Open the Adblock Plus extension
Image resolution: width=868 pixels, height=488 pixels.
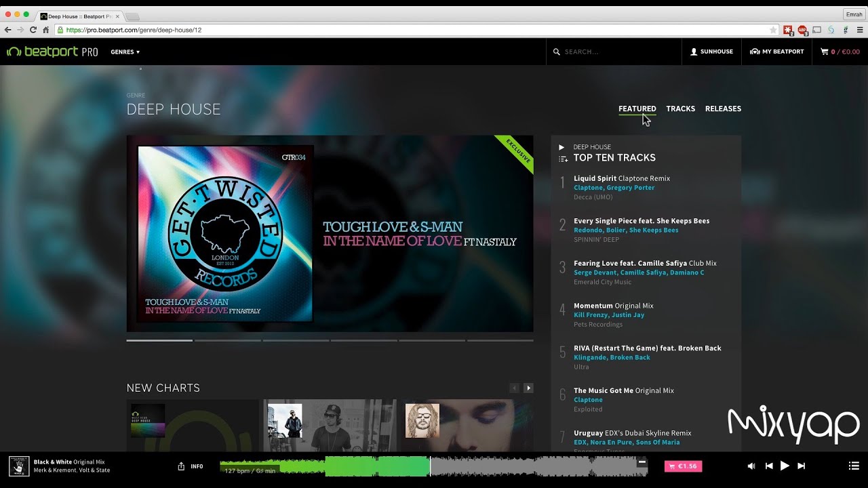(x=802, y=30)
